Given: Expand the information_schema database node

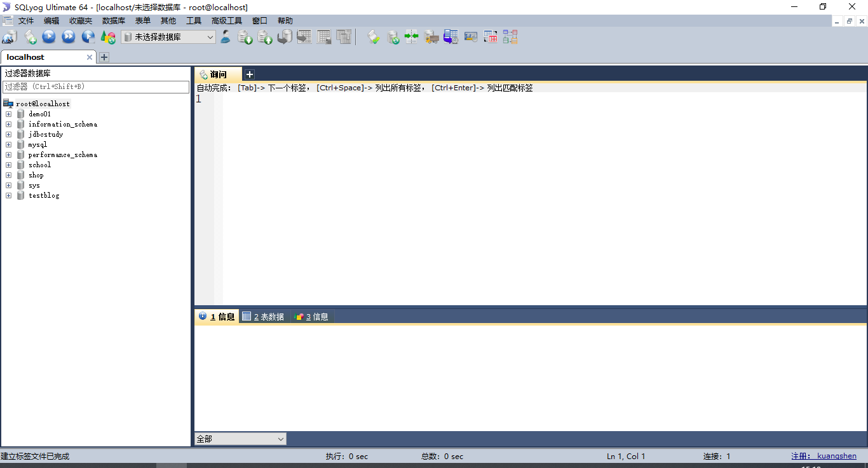Looking at the screenshot, I should [8, 124].
